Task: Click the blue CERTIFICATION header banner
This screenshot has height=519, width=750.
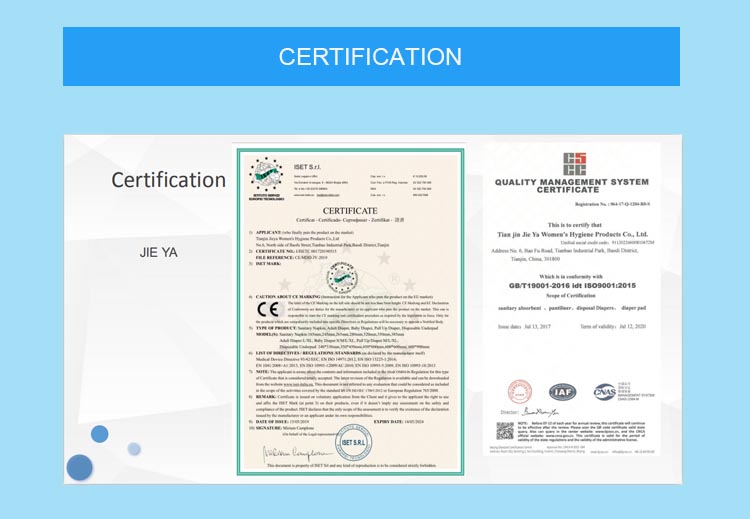Action: pyautogui.click(x=371, y=56)
